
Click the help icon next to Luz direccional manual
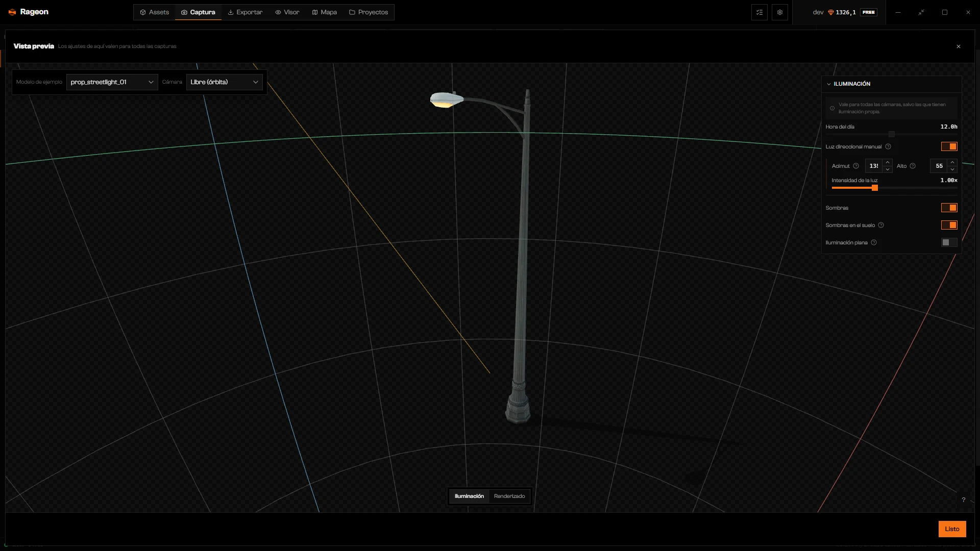(888, 147)
